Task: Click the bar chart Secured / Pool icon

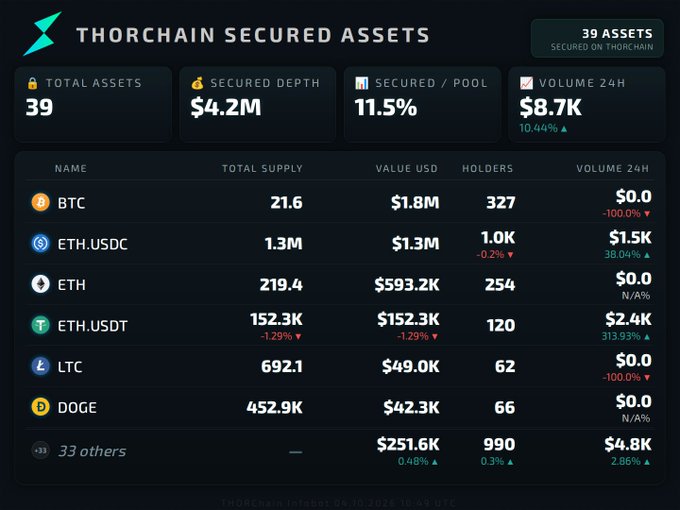Action: tap(362, 83)
